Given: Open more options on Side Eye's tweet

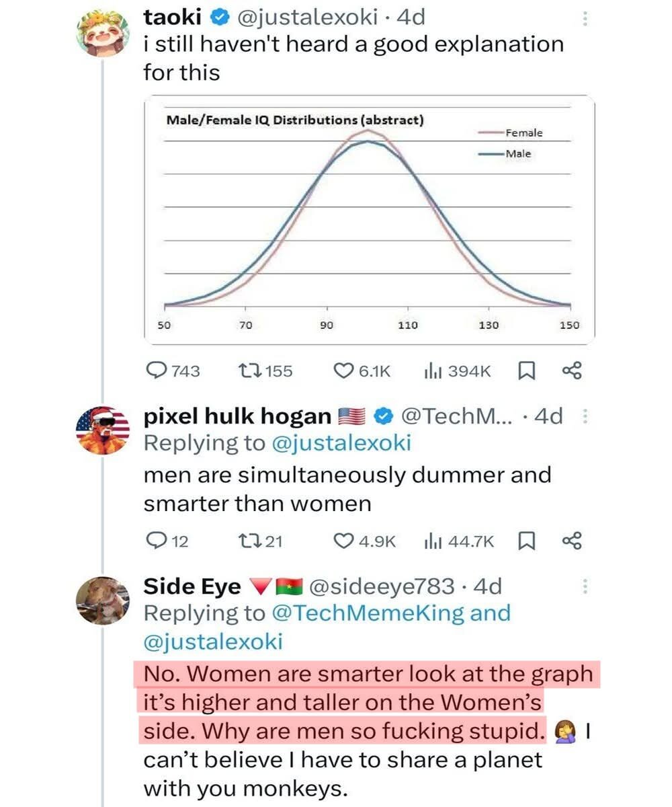Looking at the screenshot, I should 585,587.
